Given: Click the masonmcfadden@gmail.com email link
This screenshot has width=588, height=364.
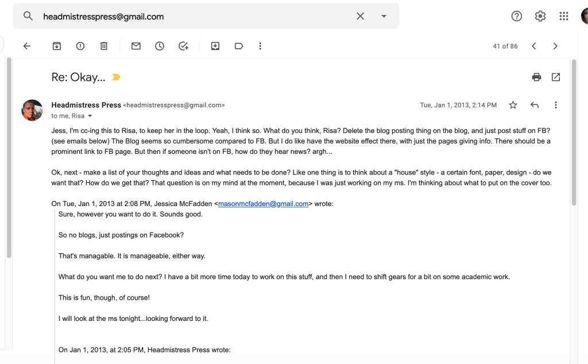Looking at the screenshot, I should click(x=263, y=204).
